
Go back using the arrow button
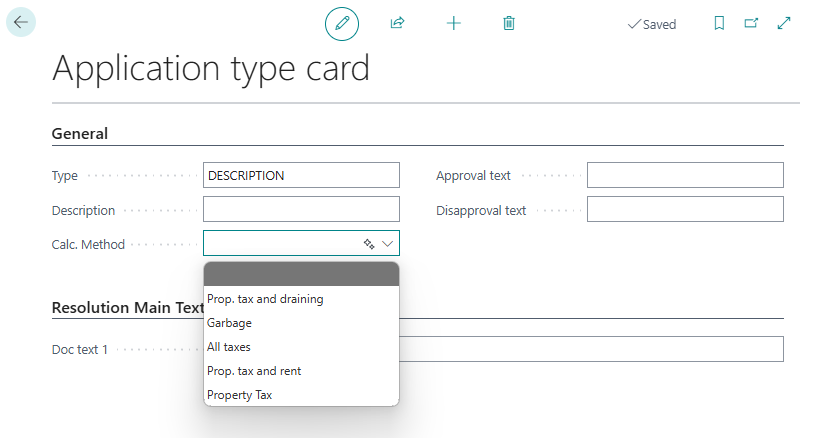(x=21, y=22)
